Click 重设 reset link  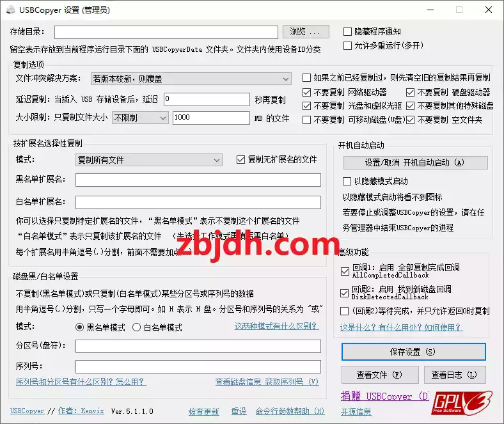(239, 411)
